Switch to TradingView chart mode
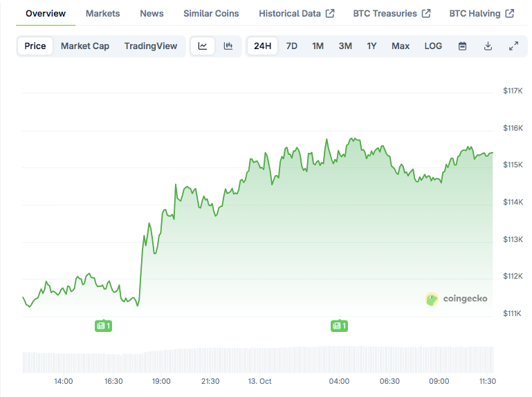Viewport: 532px width, 397px height. pyautogui.click(x=151, y=46)
